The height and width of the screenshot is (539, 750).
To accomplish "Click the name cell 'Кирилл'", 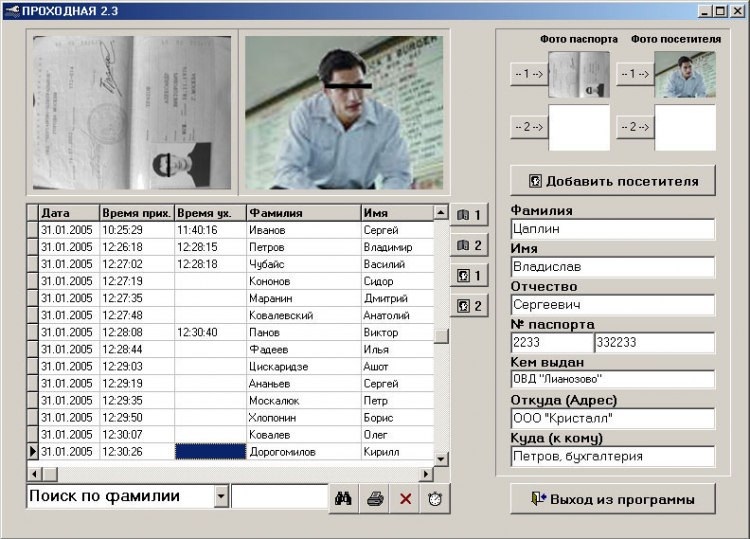I will tap(397, 452).
